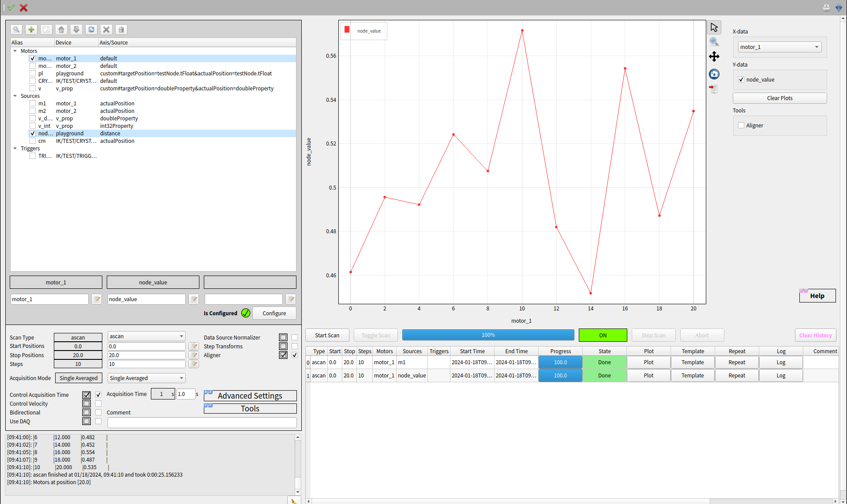Click the Start Scan button
Image resolution: width=847 pixels, height=504 pixels.
coord(327,336)
